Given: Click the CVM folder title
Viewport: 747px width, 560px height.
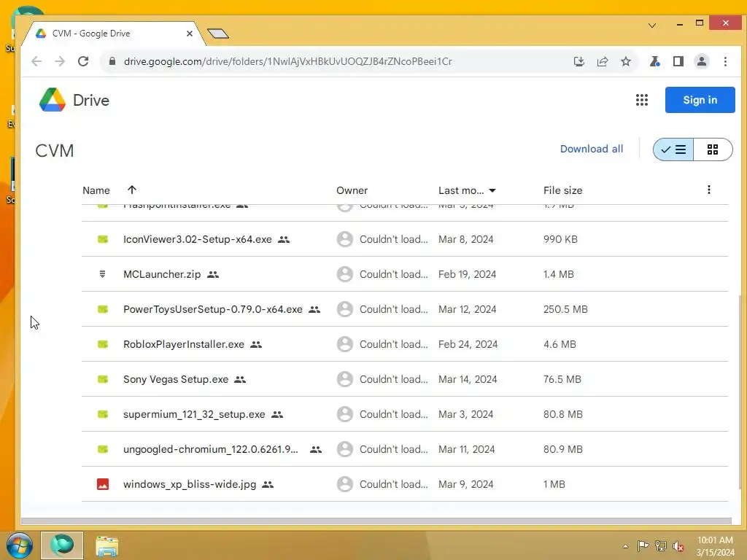Looking at the screenshot, I should (x=55, y=151).
